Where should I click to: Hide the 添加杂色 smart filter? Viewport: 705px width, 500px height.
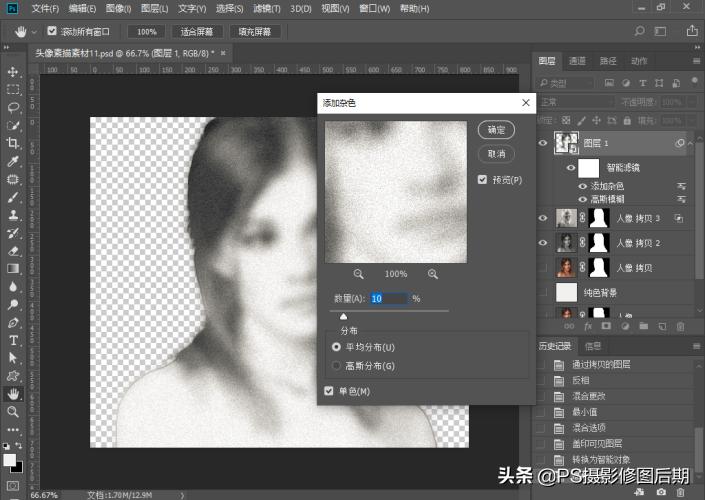[583, 186]
